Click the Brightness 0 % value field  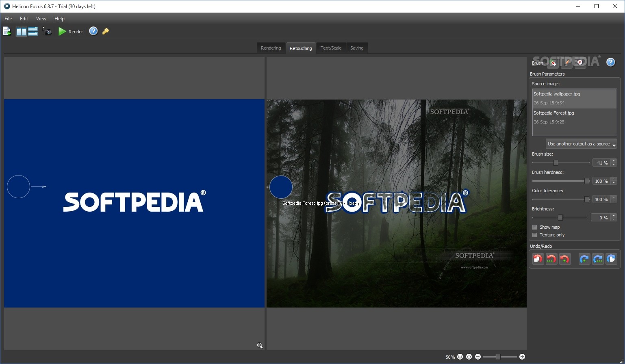601,217
